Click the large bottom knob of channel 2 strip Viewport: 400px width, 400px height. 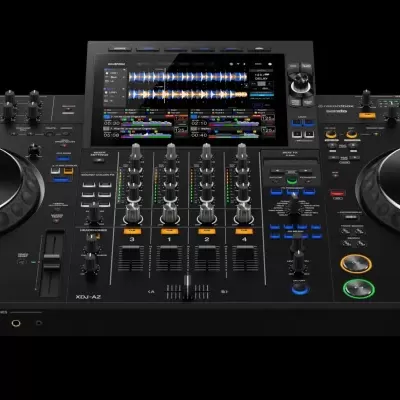point(207,213)
